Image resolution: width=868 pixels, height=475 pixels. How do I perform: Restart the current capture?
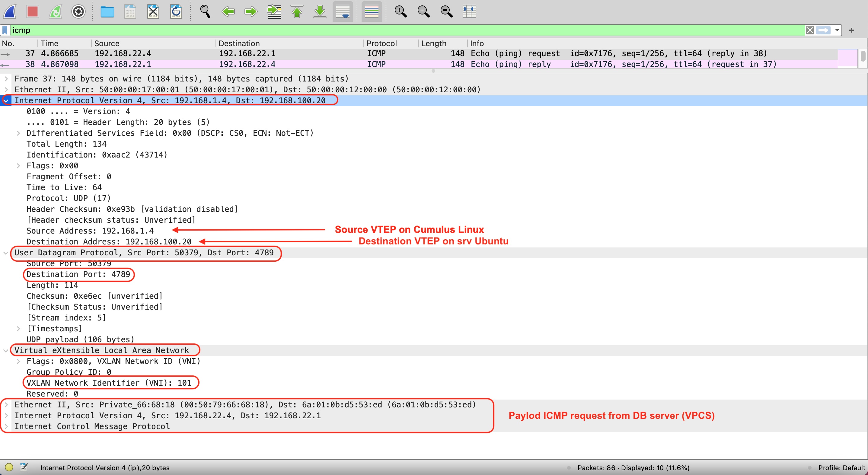click(x=56, y=12)
